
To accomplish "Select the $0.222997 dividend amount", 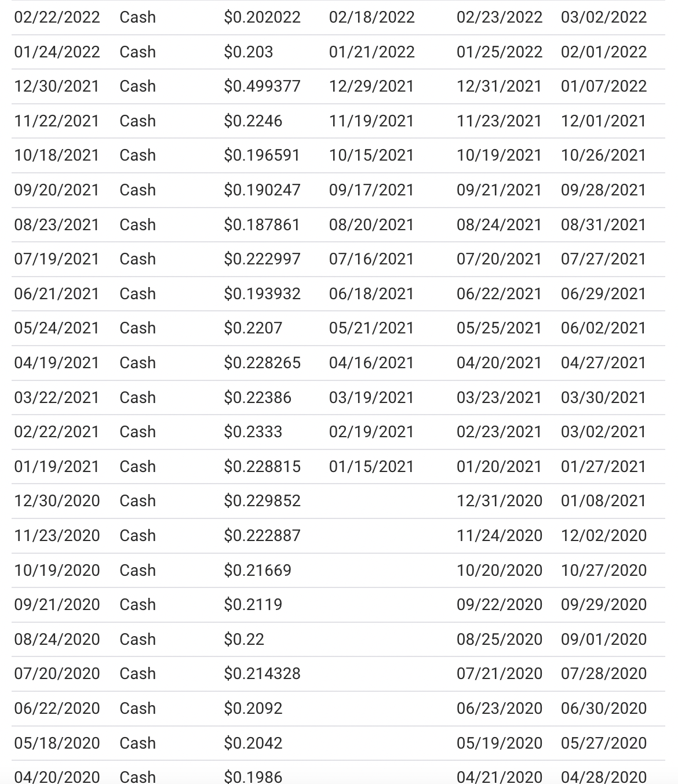I will pos(262,259).
